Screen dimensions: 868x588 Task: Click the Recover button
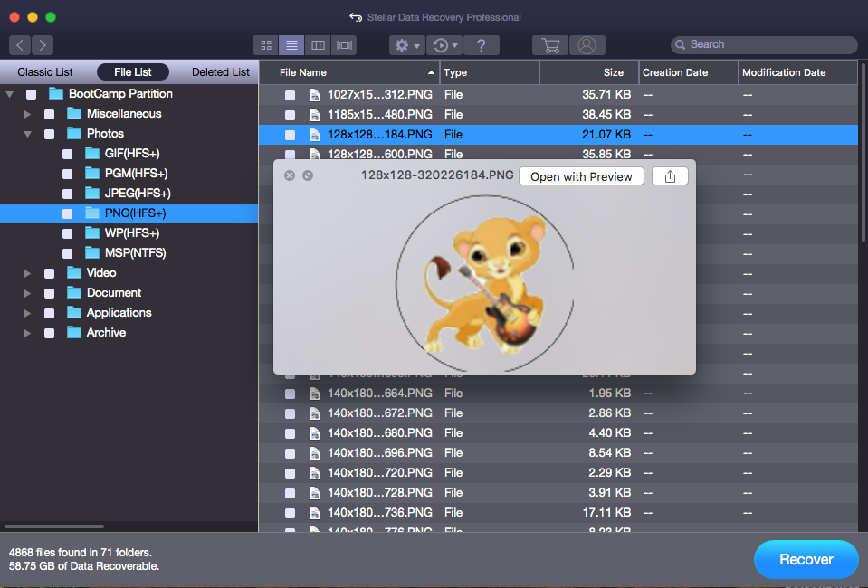point(806,559)
